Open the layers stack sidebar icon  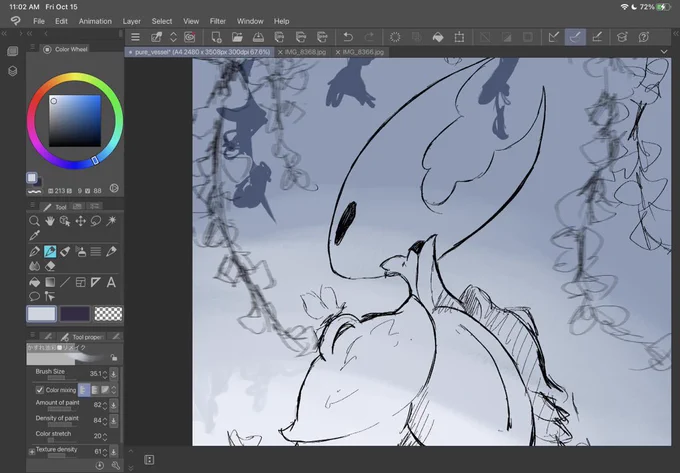coord(13,71)
